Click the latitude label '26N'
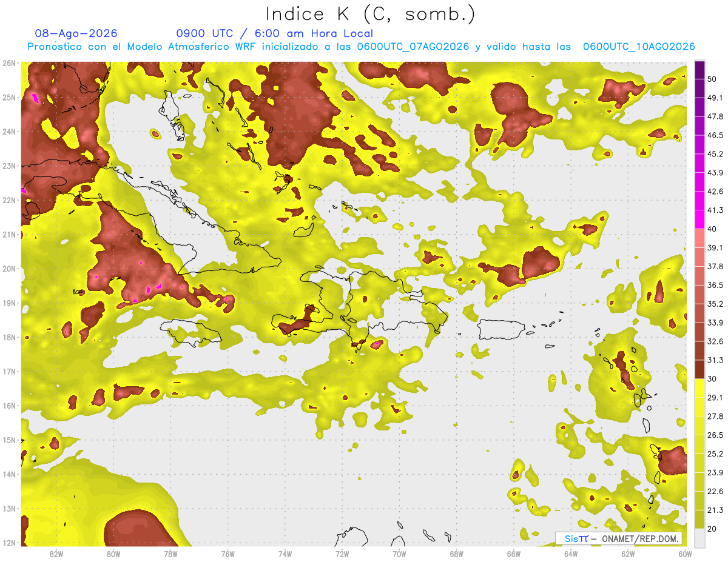Viewport: 728px width, 562px height. (9, 63)
